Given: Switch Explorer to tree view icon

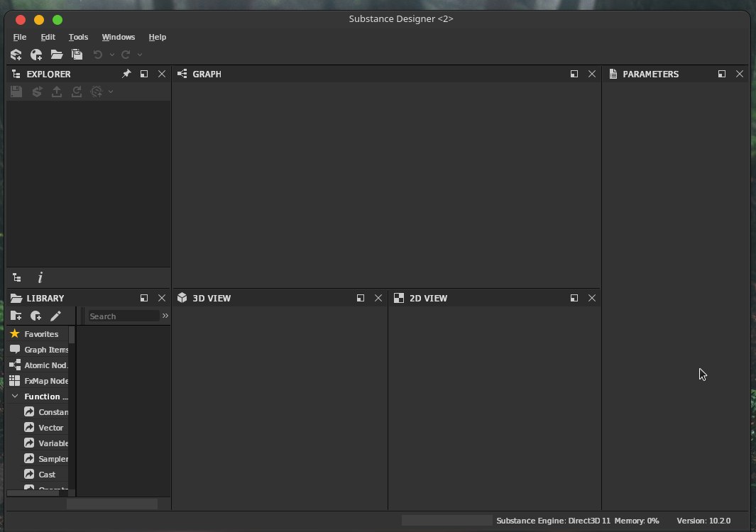Looking at the screenshot, I should pyautogui.click(x=17, y=277).
